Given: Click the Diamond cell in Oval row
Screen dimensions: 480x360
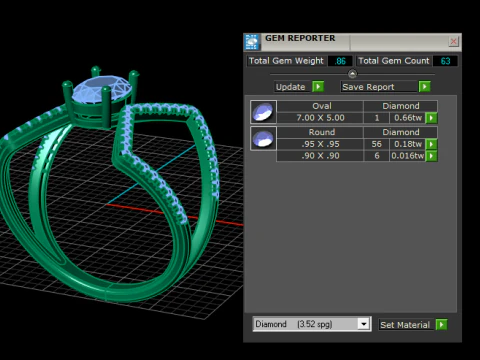Looking at the screenshot, I should 401,106.
